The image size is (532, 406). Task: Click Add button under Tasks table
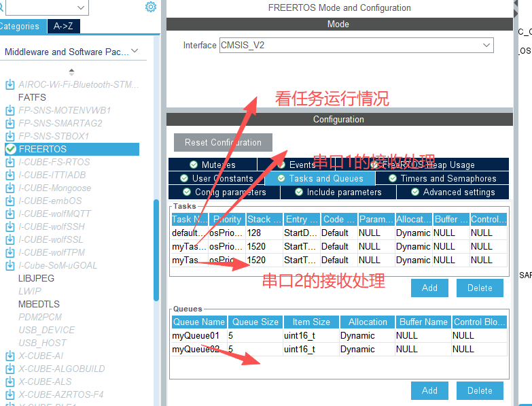coord(429,288)
